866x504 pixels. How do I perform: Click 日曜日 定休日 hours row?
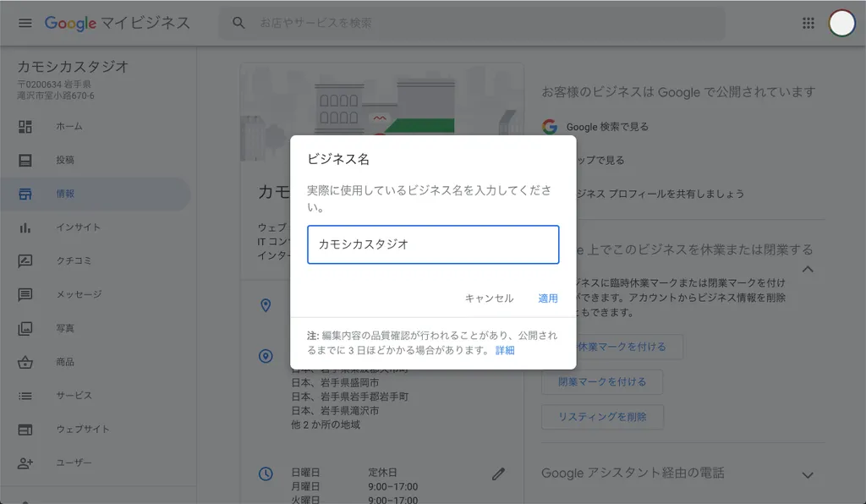pos(354,473)
